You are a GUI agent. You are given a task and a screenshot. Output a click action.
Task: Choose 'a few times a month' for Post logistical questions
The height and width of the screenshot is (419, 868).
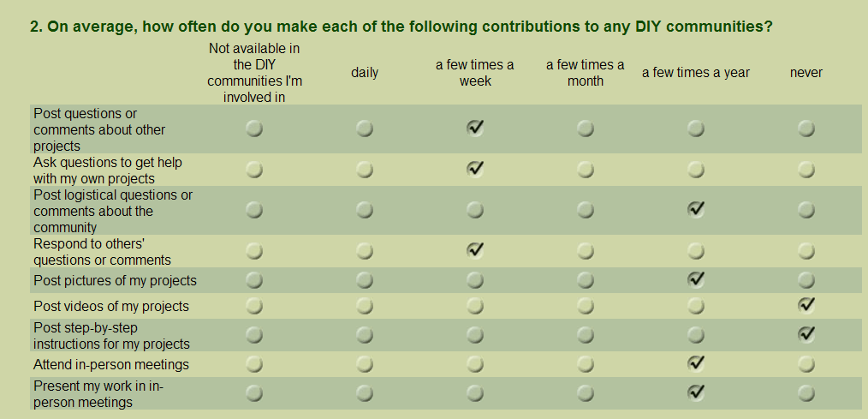click(x=586, y=210)
